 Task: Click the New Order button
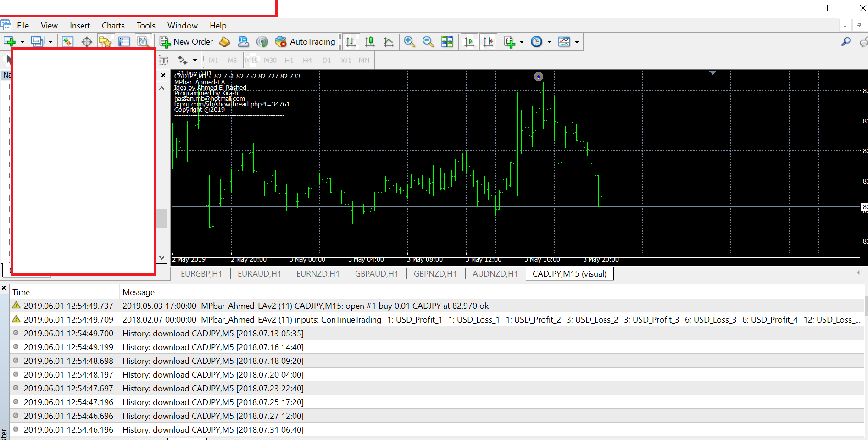186,42
